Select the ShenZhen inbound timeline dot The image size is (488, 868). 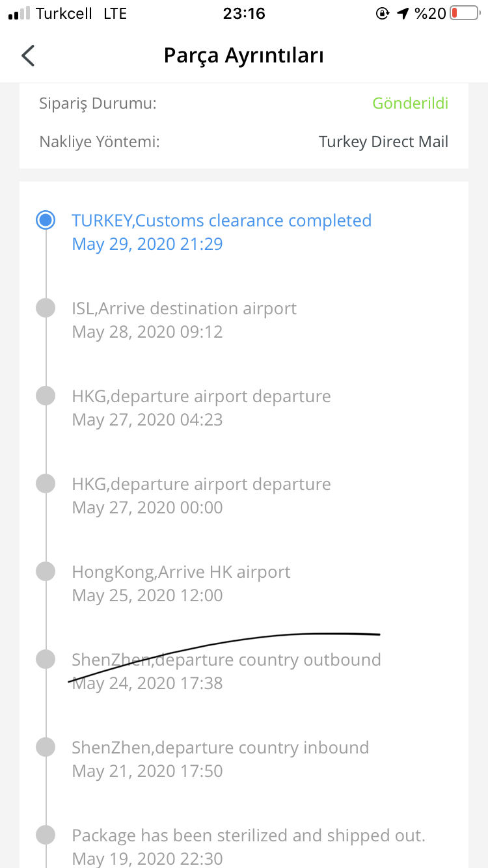coord(46,747)
